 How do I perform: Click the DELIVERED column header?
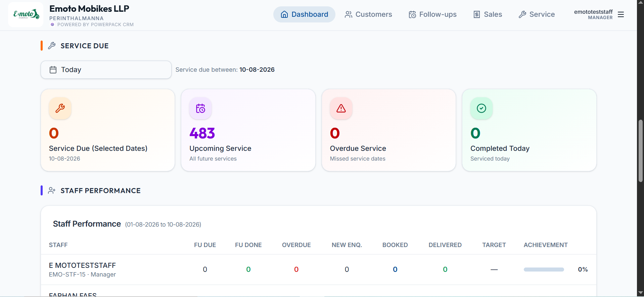click(x=445, y=245)
